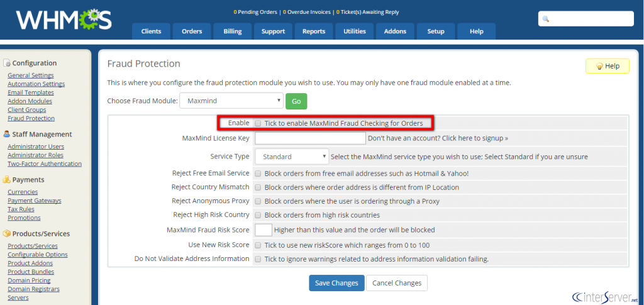Open the Orders menu tab

coord(192,31)
